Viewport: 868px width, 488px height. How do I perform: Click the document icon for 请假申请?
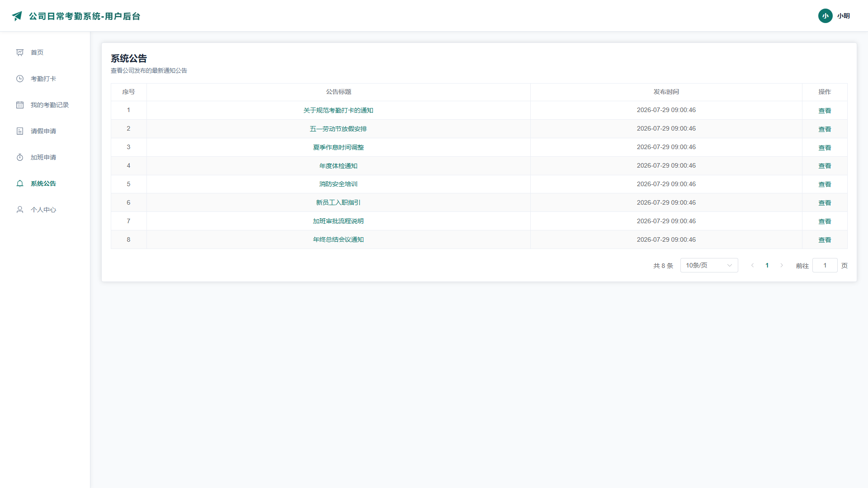20,131
